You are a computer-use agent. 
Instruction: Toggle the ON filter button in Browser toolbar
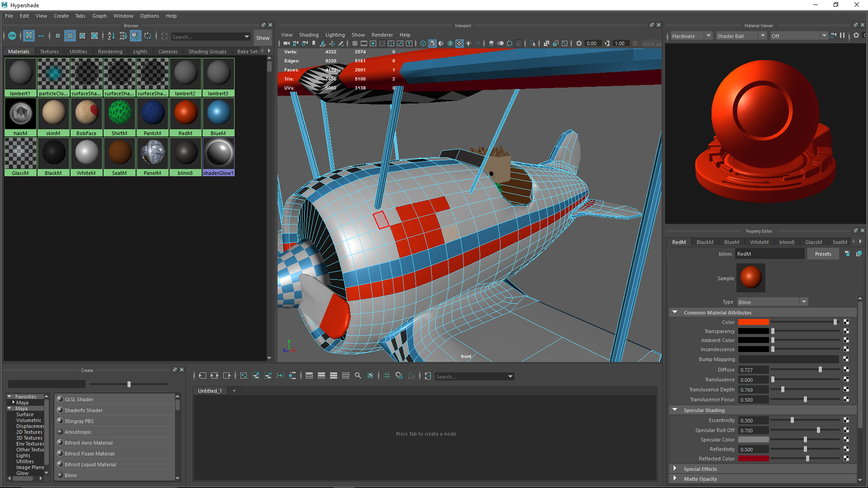coord(12,36)
